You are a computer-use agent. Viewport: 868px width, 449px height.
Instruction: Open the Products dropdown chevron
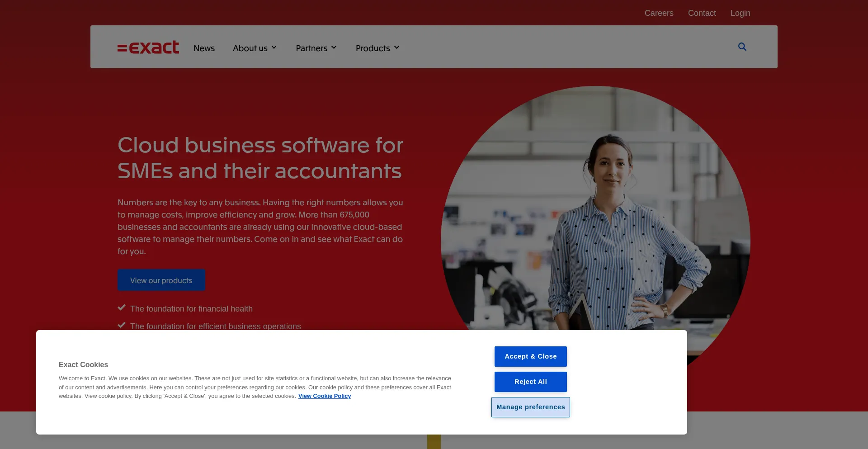pos(396,47)
